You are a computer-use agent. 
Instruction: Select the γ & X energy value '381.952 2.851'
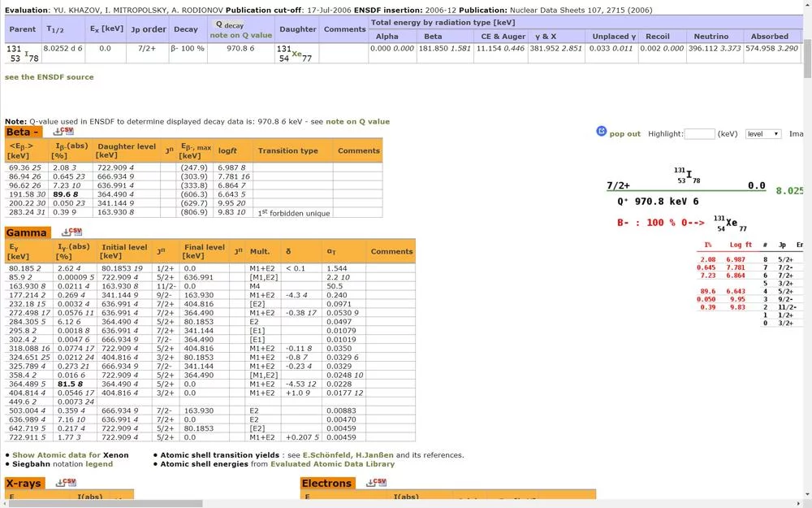pyautogui.click(x=556, y=48)
